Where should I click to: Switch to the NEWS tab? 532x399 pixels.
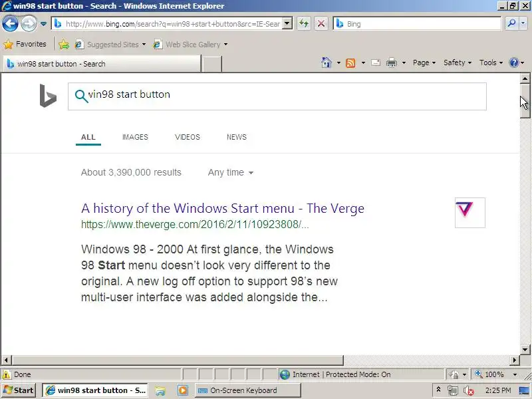pyautogui.click(x=237, y=137)
